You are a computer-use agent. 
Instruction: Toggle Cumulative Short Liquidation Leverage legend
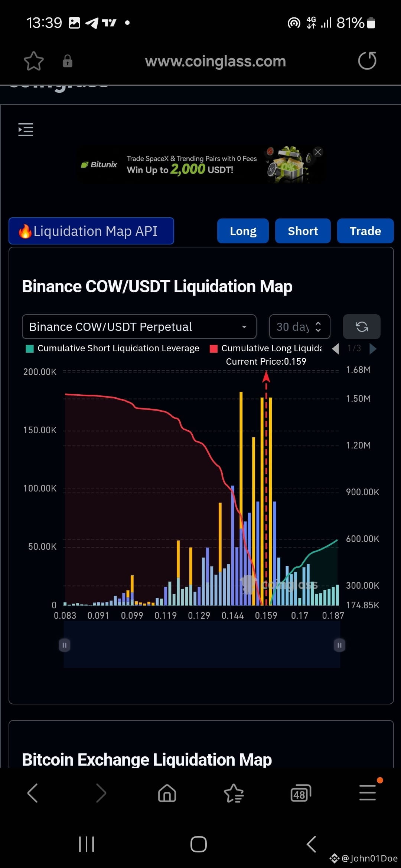pyautogui.click(x=113, y=348)
